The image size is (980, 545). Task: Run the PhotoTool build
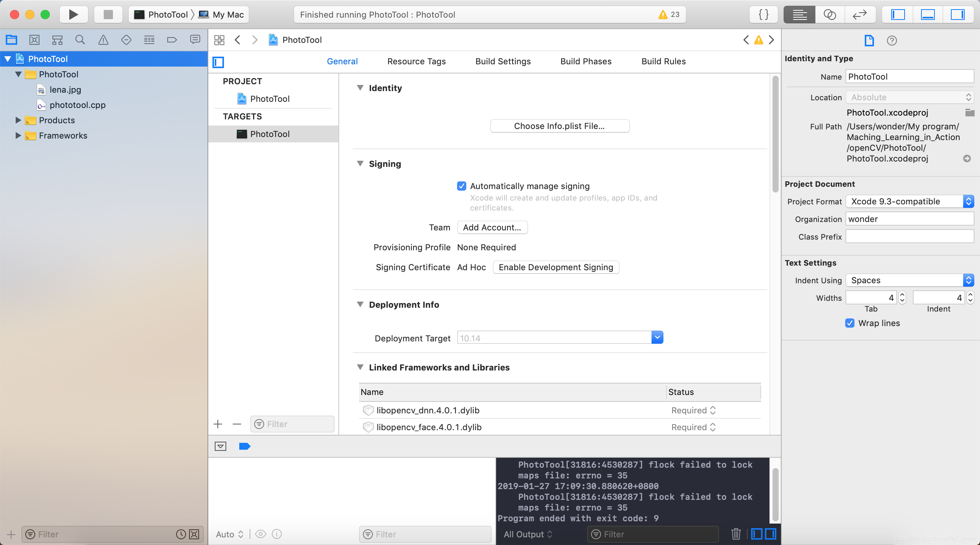point(73,15)
